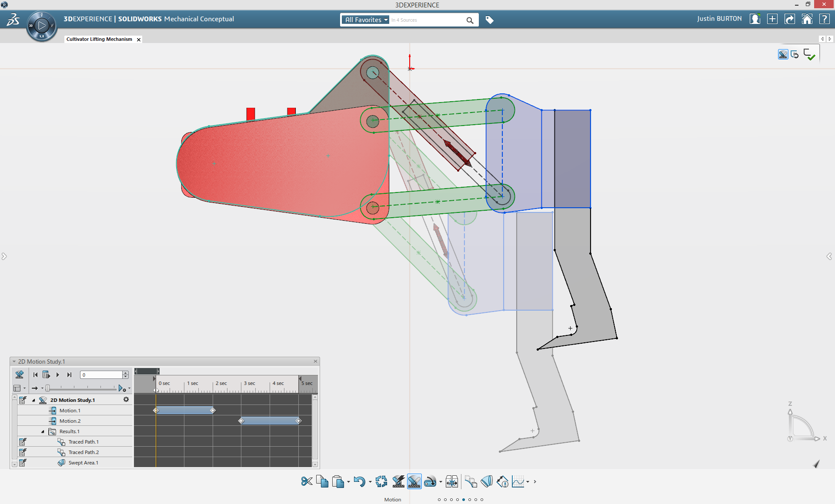Screen dimensions: 835x504
Task: Click the 2D Motion Study settings gear
Action: pyautogui.click(x=126, y=400)
